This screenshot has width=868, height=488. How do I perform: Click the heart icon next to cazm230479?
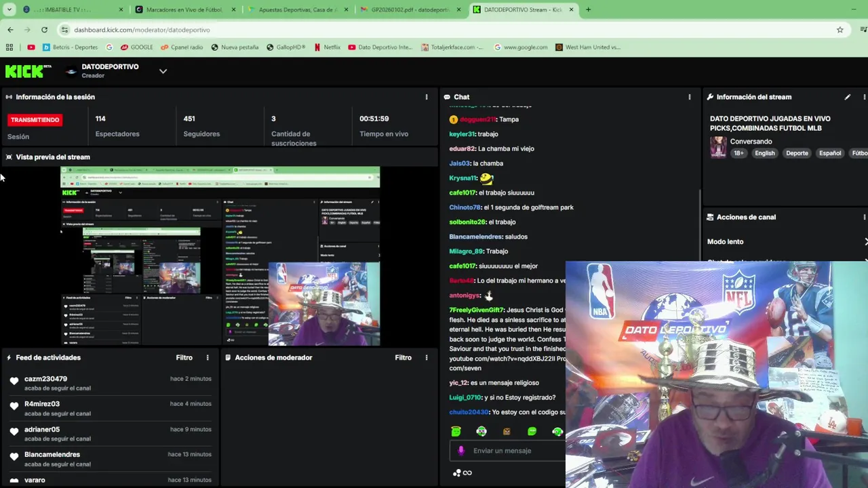pyautogui.click(x=14, y=381)
